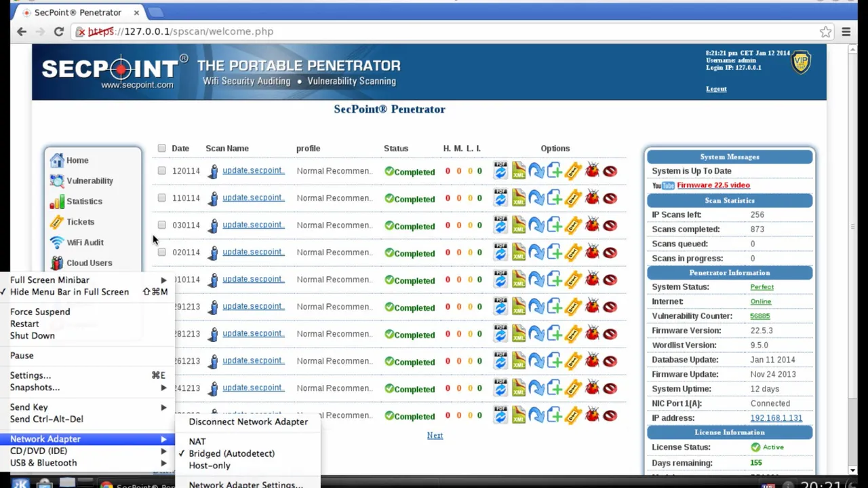Expand the Send Key submenu
The image size is (868, 488).
click(x=86, y=407)
